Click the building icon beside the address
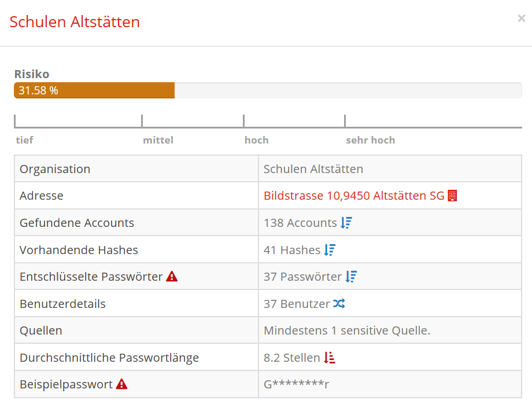The width and height of the screenshot is (532, 404). 453,196
